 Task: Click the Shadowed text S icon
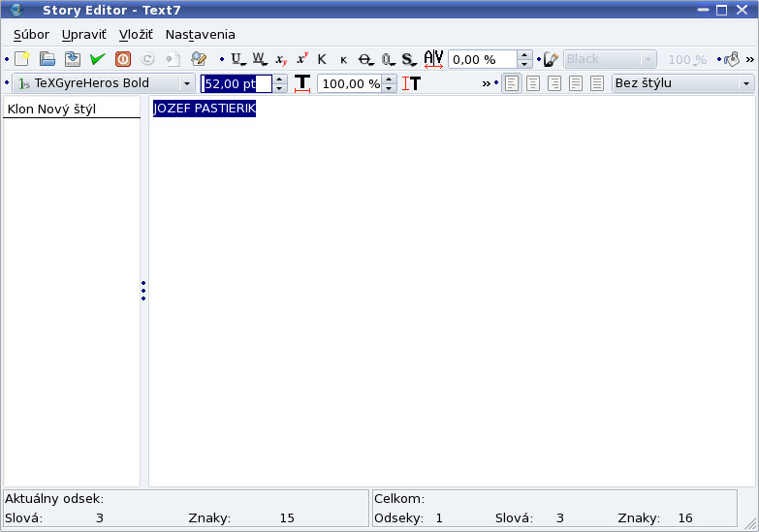408,59
